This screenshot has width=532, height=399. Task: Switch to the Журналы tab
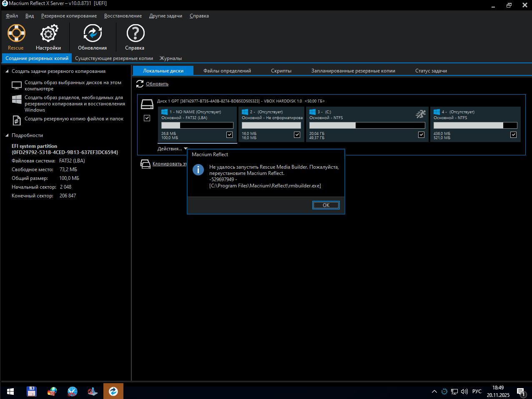171,58
